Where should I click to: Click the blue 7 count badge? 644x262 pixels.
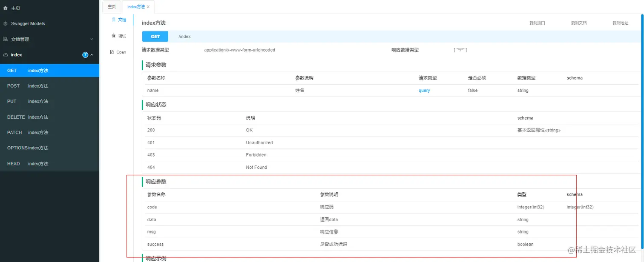85,55
